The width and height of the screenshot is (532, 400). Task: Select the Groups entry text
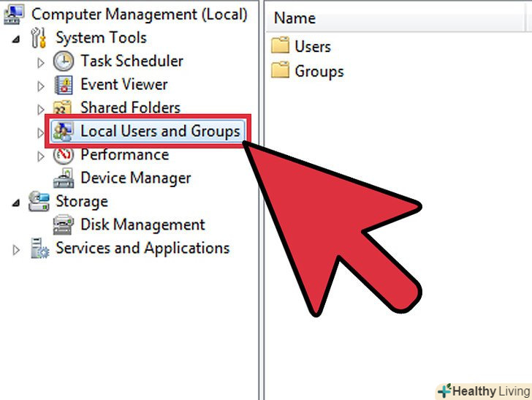point(319,72)
